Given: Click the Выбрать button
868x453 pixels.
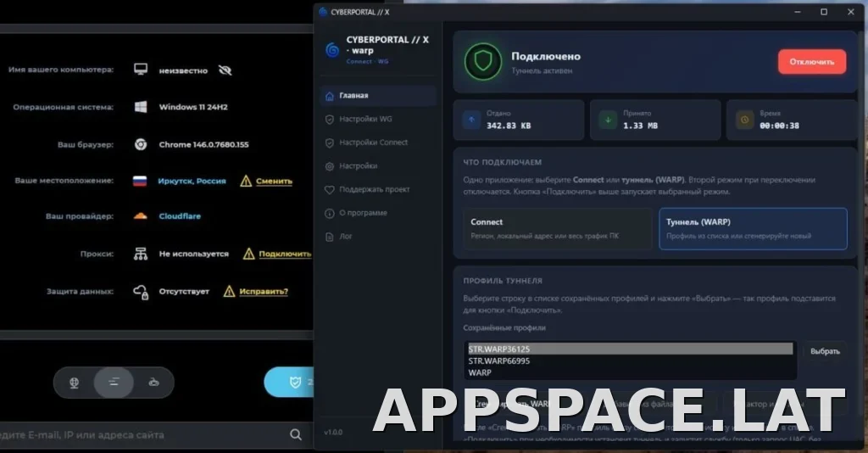Looking at the screenshot, I should [x=825, y=351].
